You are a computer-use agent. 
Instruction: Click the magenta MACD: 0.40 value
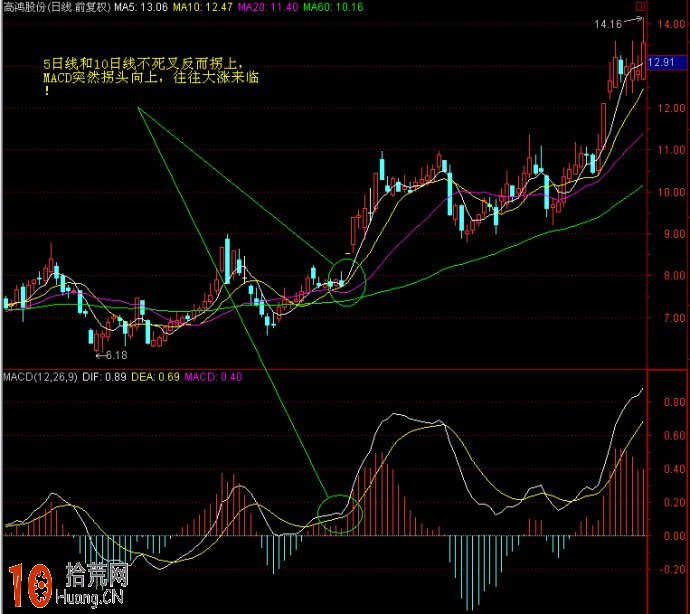point(213,377)
